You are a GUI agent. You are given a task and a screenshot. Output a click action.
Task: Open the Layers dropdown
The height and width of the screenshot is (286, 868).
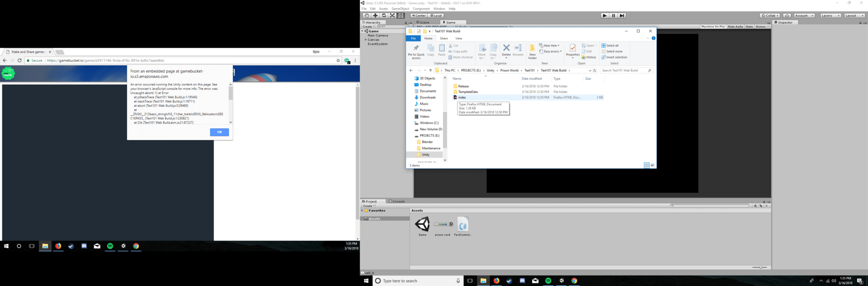830,15
